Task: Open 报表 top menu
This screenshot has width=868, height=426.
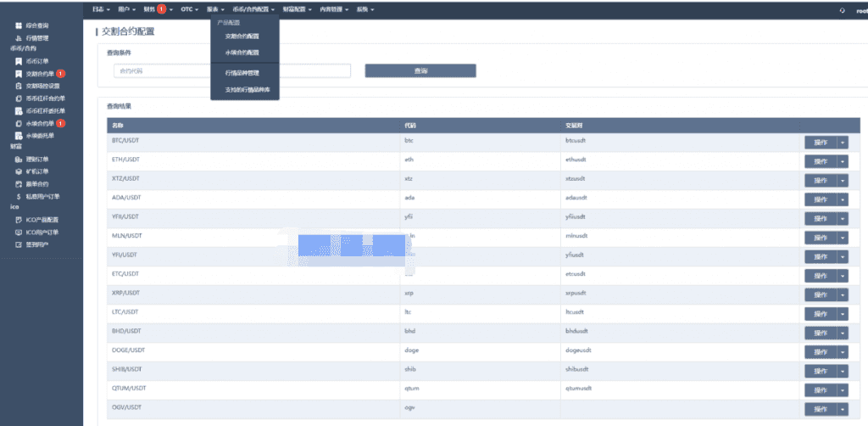Action: (x=215, y=10)
